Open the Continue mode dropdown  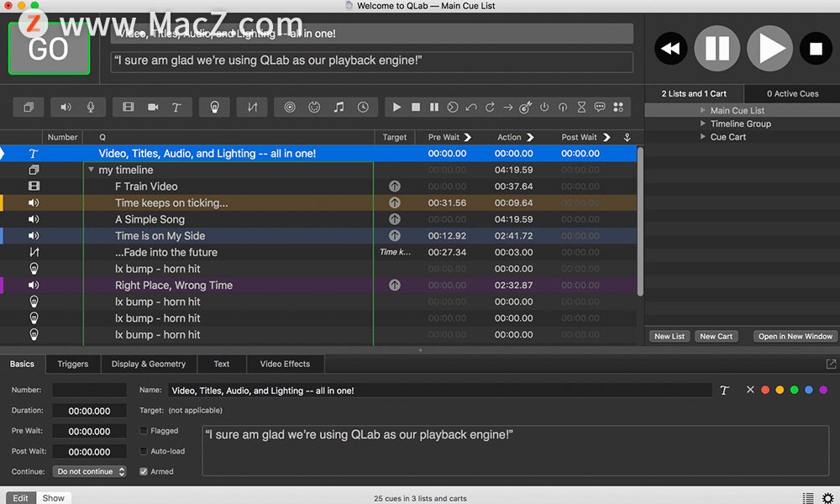point(90,471)
